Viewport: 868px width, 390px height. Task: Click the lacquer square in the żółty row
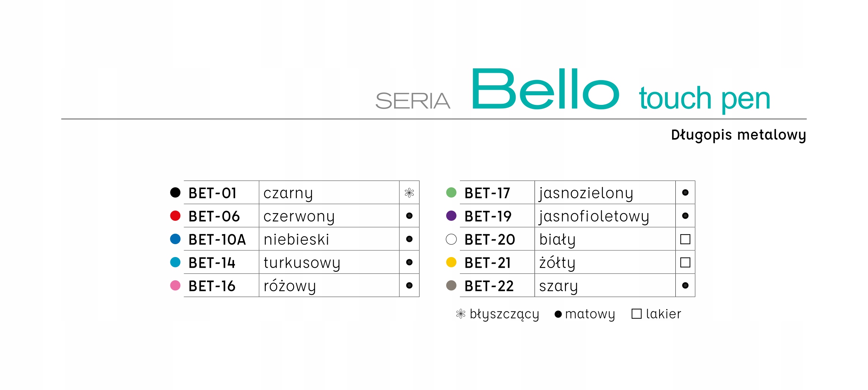point(685,263)
